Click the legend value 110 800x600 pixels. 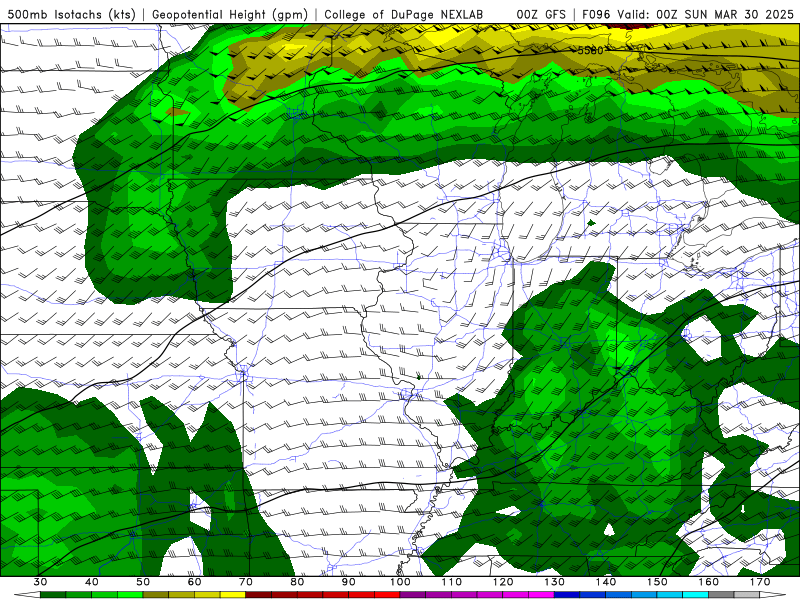(x=452, y=582)
